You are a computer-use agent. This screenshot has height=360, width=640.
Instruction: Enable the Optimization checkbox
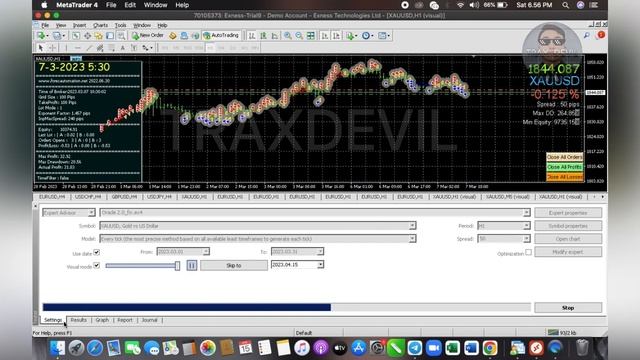tap(529, 252)
